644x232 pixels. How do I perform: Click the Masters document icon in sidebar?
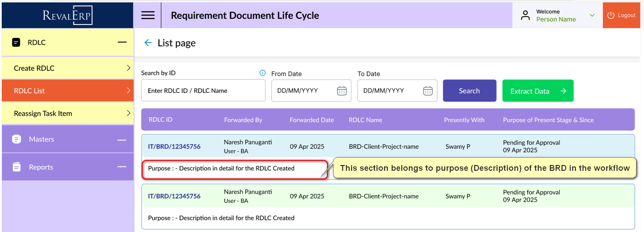17,139
